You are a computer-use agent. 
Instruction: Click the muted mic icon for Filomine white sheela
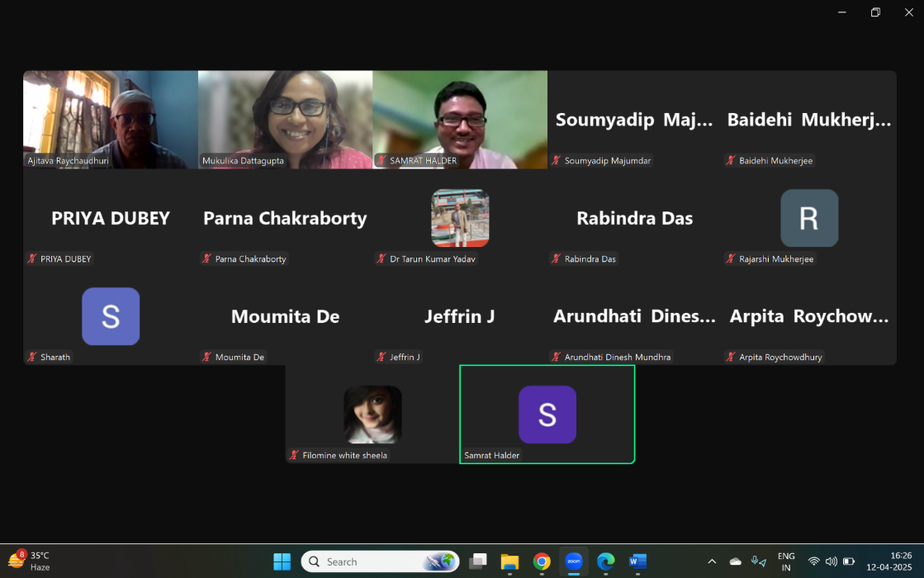295,456
